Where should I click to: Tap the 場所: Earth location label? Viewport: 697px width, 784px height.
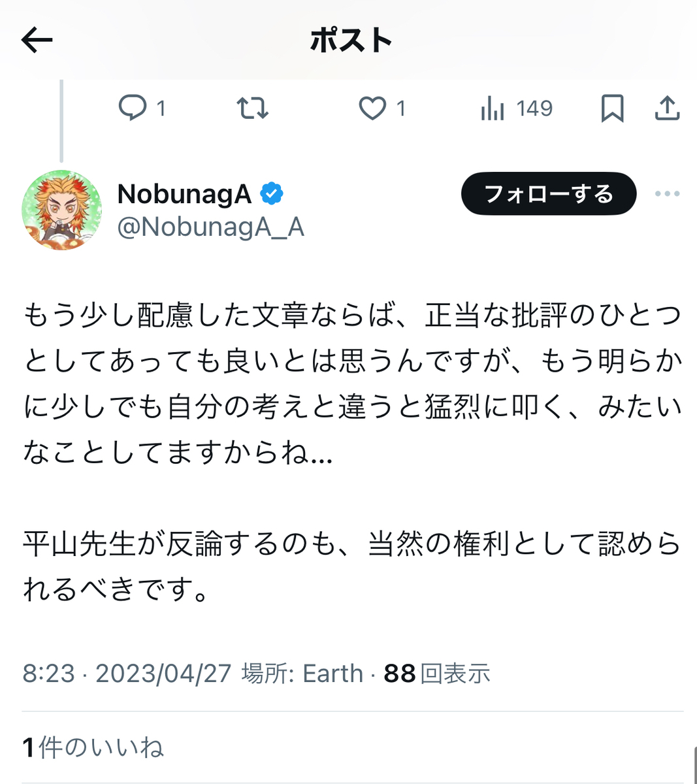tap(302, 674)
